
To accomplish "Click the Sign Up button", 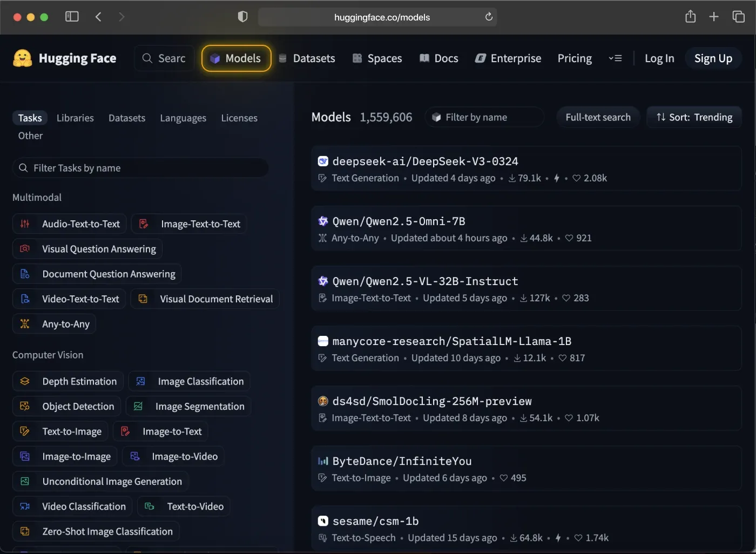I will point(713,58).
